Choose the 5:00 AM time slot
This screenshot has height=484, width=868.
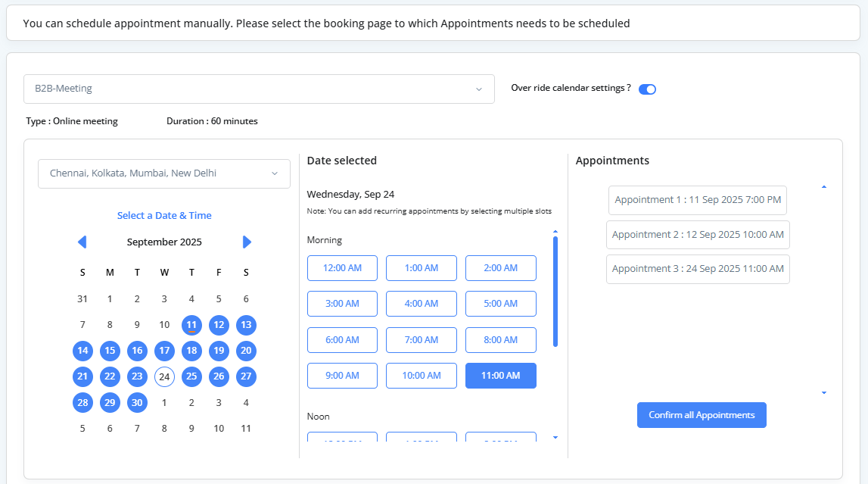click(500, 303)
